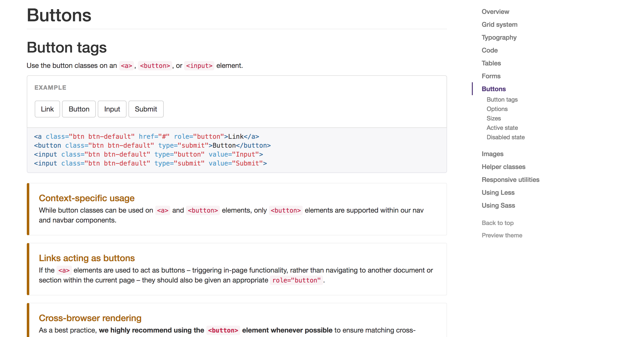
Task: Click the Cross-browser rendering heading
Action: 90,318
